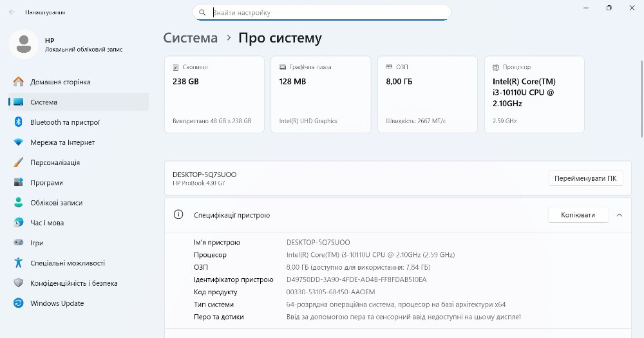
Task: Open Облікові записи settings
Action: point(79,202)
